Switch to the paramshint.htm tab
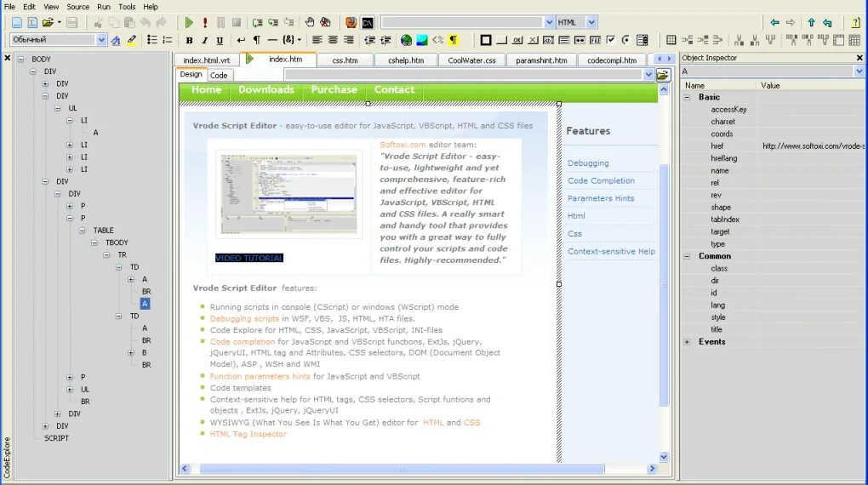Image resolution: width=868 pixels, height=485 pixels. click(x=541, y=60)
